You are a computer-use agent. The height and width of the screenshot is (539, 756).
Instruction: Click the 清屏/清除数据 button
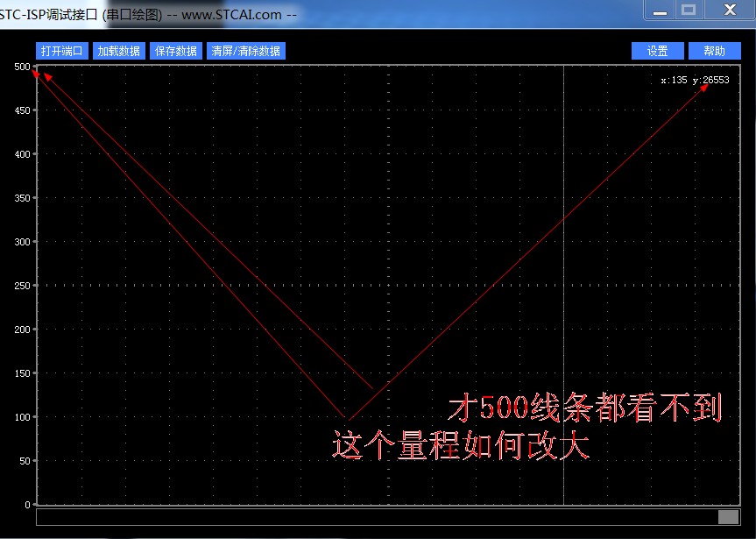pos(246,51)
